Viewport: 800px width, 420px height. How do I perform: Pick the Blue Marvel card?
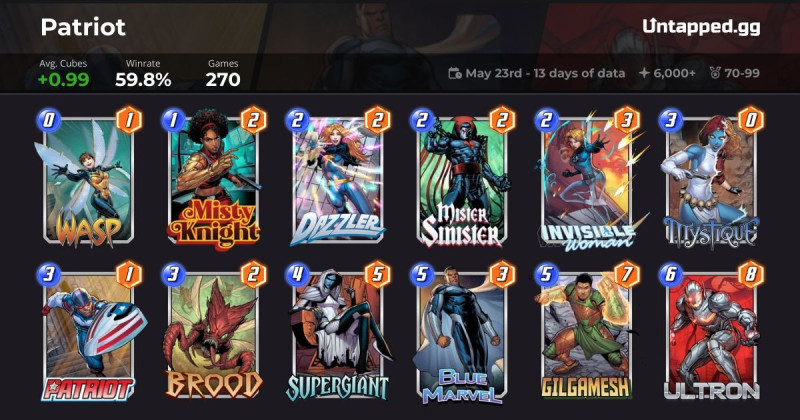coord(462,333)
